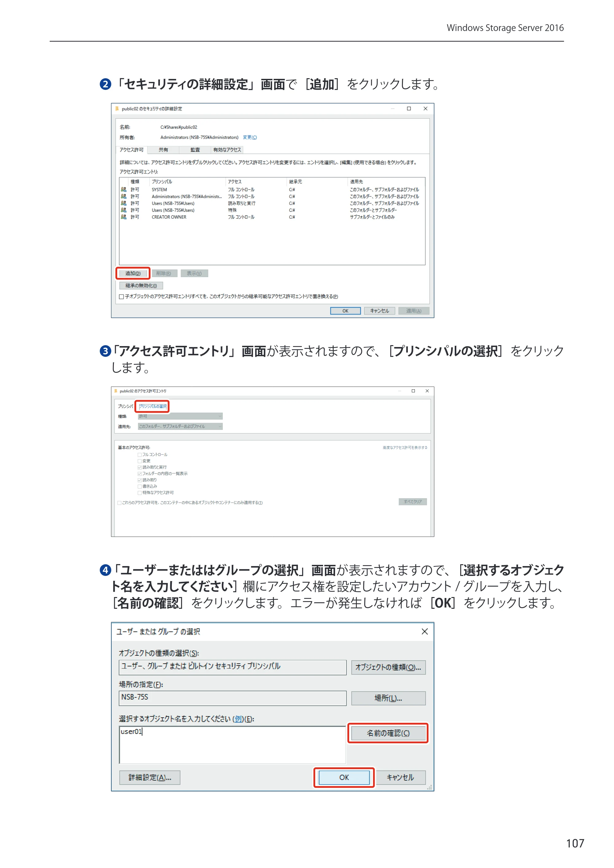
Task: Click the 表示(V) button
Action: click(194, 273)
